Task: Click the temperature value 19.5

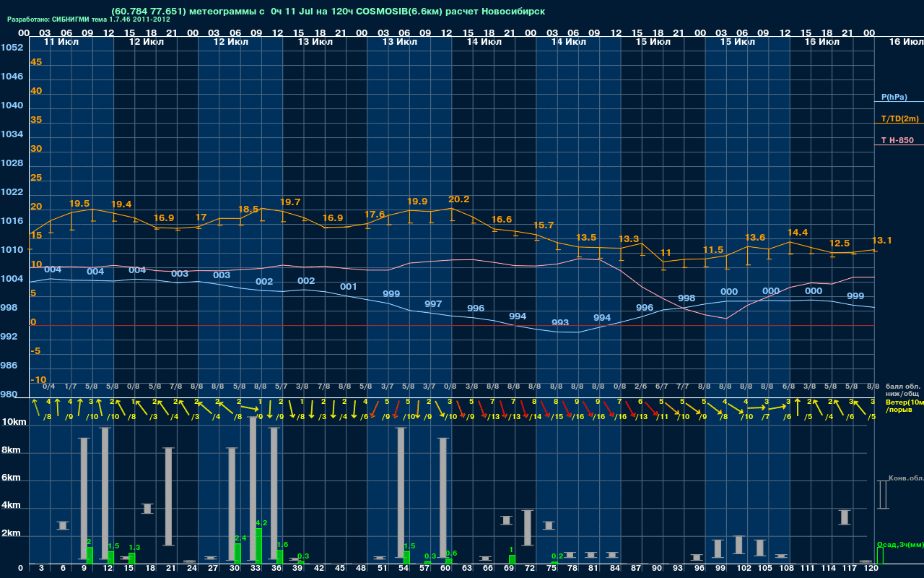Action: coord(79,204)
